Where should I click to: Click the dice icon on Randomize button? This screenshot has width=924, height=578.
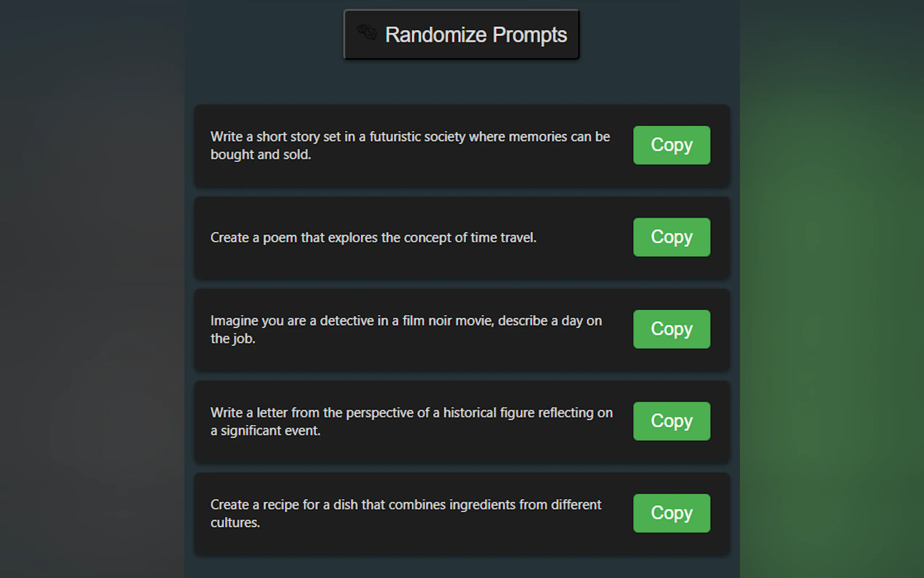coord(367,32)
